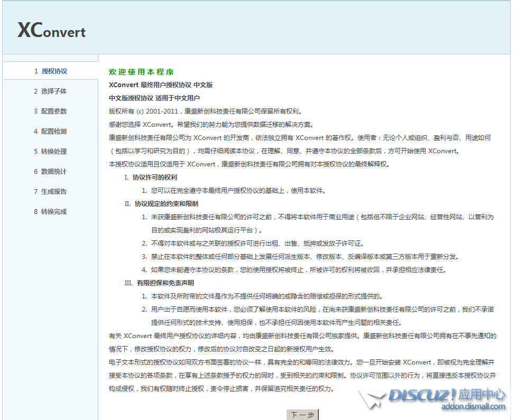This screenshot has height=420, width=515.
Task: Click the 下一步 button
Action: pos(302,415)
